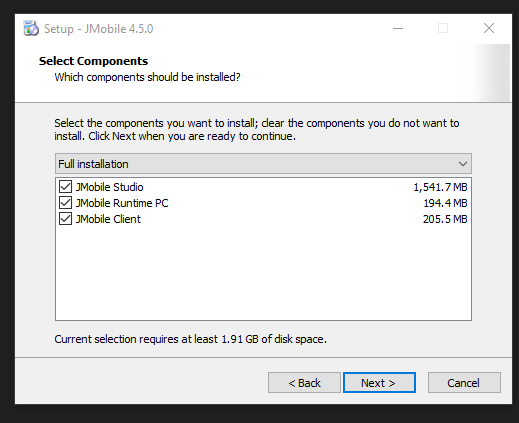Click the JMobile setup icon in title bar
This screenshot has height=423, width=519.
tap(31, 28)
